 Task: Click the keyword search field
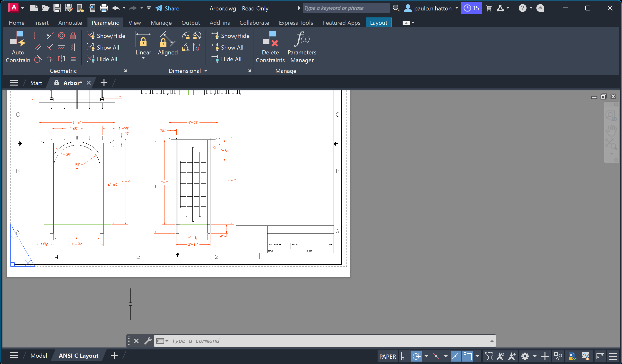[x=346, y=8]
